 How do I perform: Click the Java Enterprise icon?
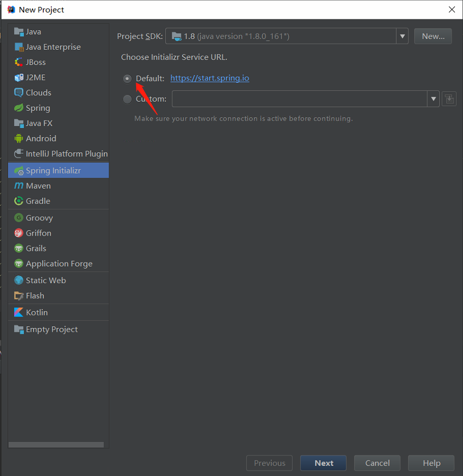(x=18, y=47)
